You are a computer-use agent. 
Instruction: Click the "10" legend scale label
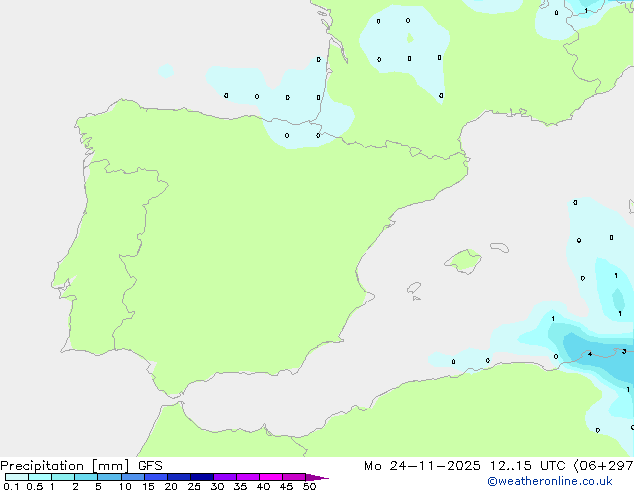pyautogui.click(x=125, y=486)
